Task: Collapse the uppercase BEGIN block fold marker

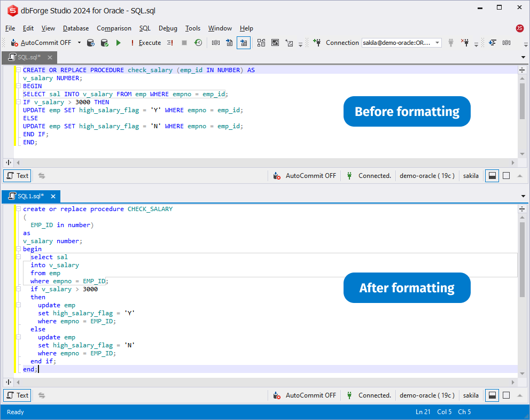Action: pos(19,86)
